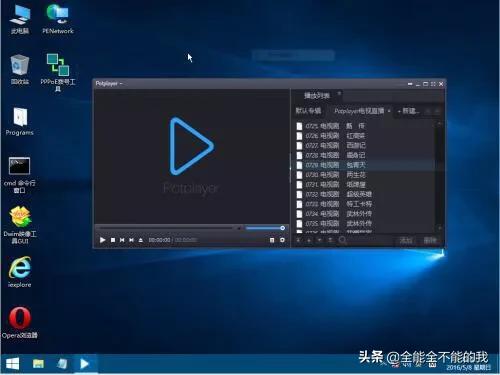Viewport: 500px width, 375px height.
Task: Jump to the previous track
Action: (x=122, y=240)
